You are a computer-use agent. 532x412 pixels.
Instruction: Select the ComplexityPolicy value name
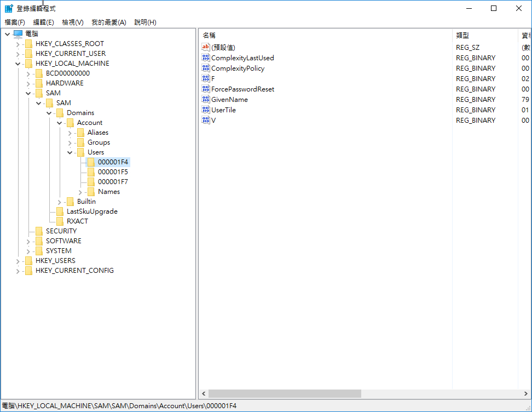click(x=238, y=68)
